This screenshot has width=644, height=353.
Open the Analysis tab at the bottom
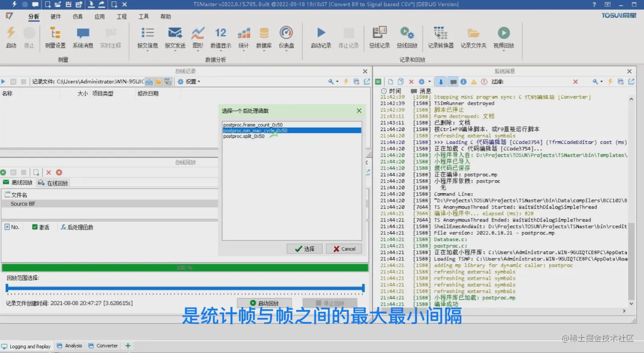[69, 346]
